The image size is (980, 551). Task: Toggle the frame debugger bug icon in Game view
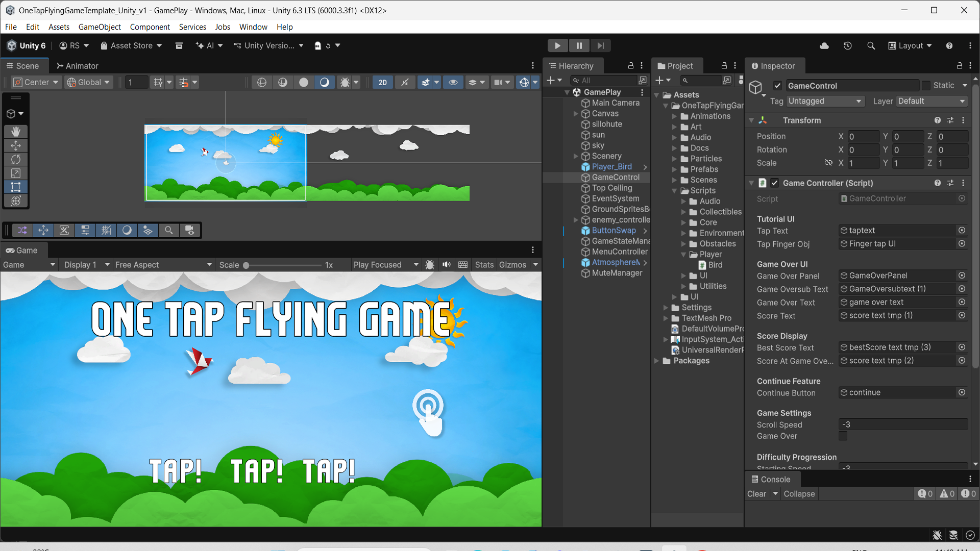[x=430, y=264]
